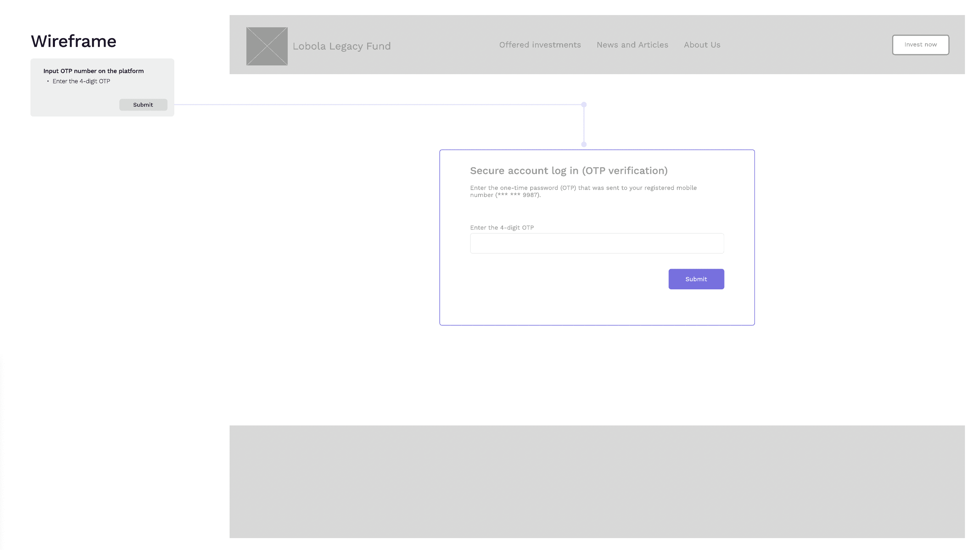Click the 'Enter the 4-digit OTP' field label

pos(502,227)
